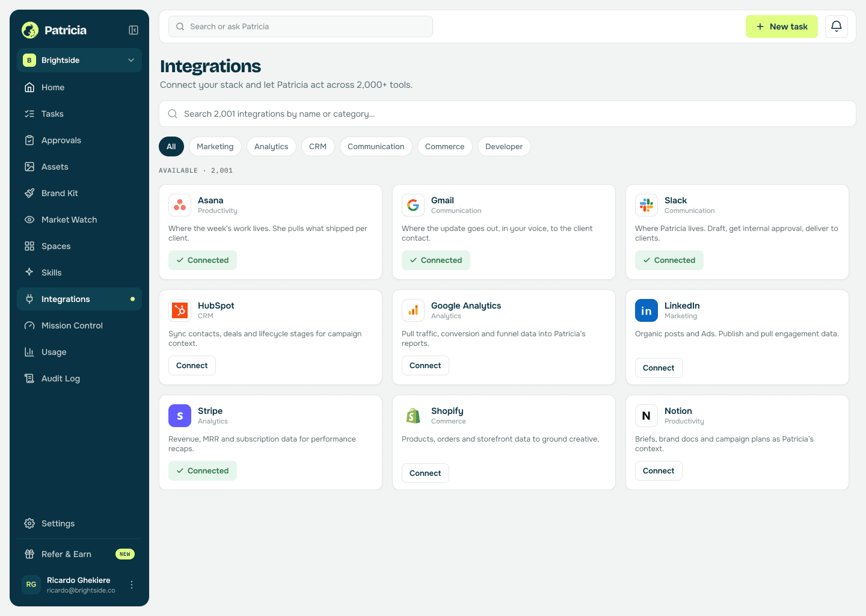Click the Mission Control gauge icon
The height and width of the screenshot is (616, 866).
(x=29, y=325)
